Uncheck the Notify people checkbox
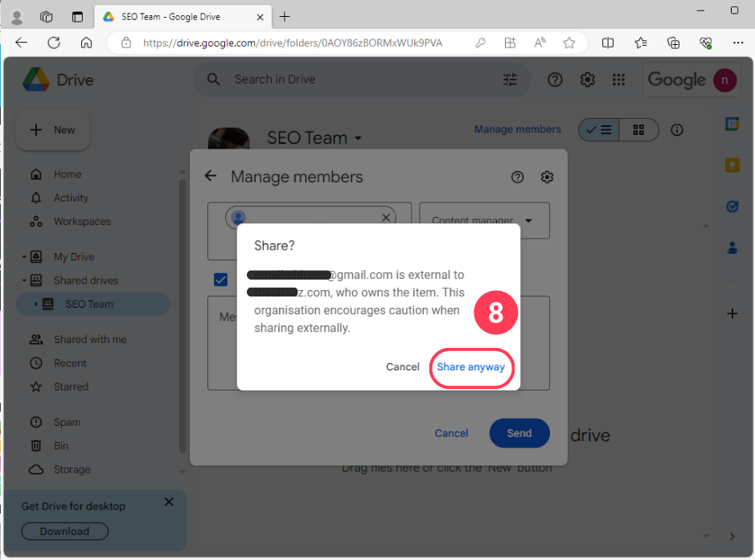The height and width of the screenshot is (560, 755). tap(220, 280)
